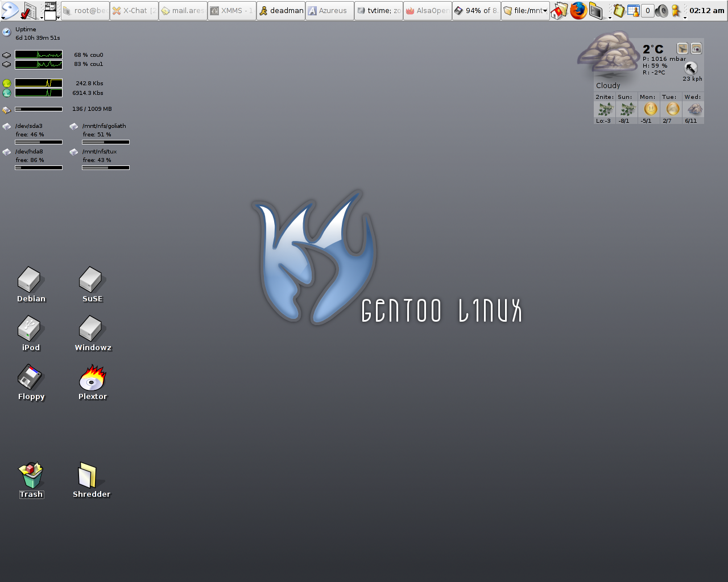
Task: Click the green upload network icon
Action: click(x=7, y=83)
